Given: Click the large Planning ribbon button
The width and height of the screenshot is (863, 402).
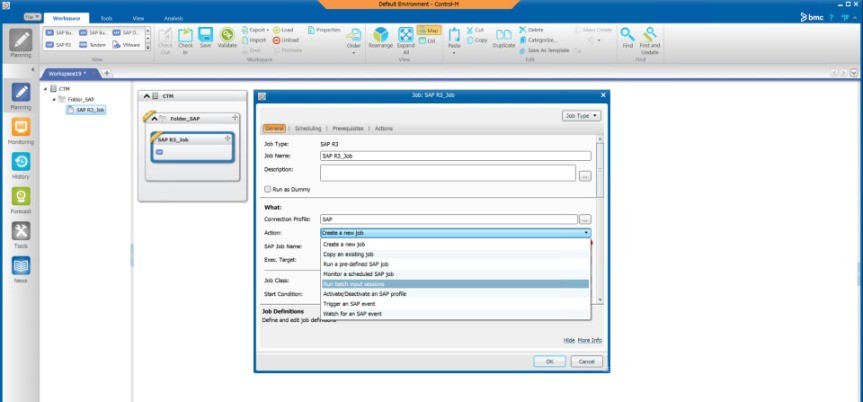Looking at the screenshot, I should [x=21, y=44].
